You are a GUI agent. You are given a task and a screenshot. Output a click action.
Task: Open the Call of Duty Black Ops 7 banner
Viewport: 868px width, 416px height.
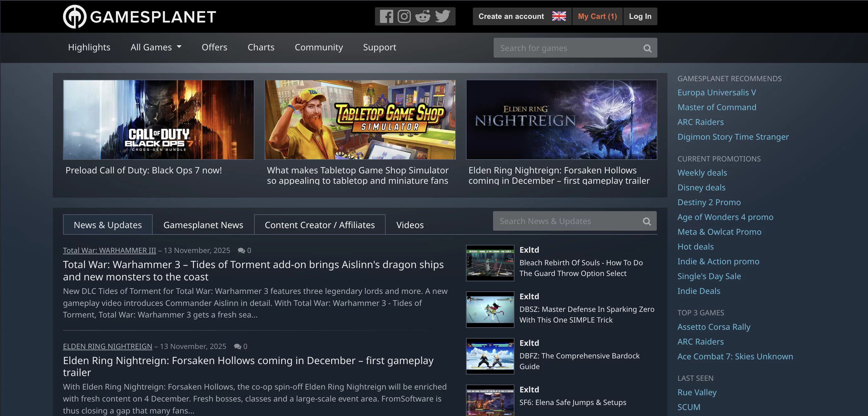[158, 120]
